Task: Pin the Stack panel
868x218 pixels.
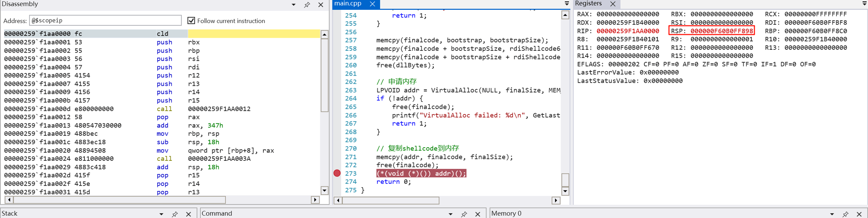Action: (x=175, y=214)
